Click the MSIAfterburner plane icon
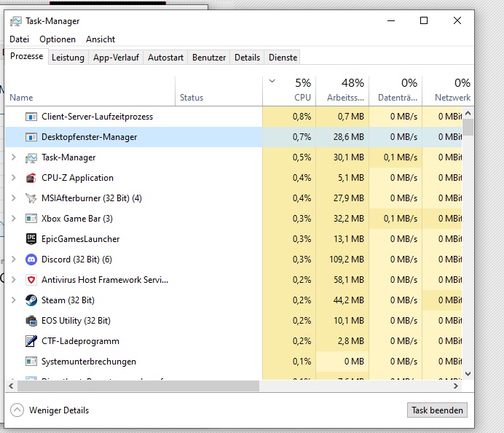The width and height of the screenshot is (504, 433). tap(31, 198)
